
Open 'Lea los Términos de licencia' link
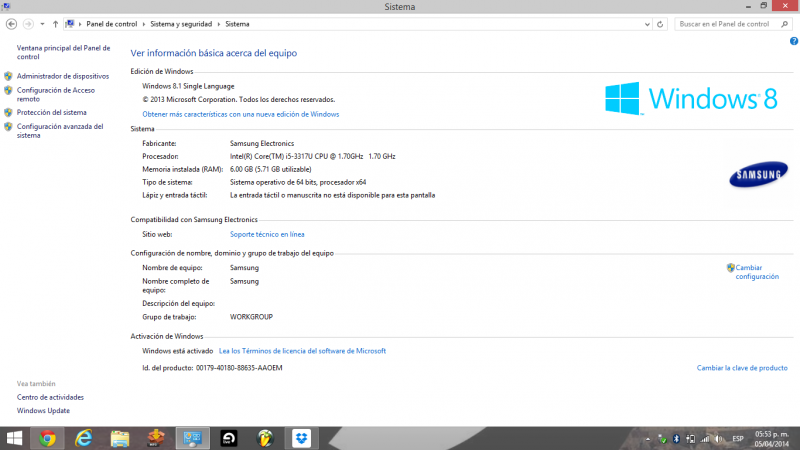coord(302,351)
